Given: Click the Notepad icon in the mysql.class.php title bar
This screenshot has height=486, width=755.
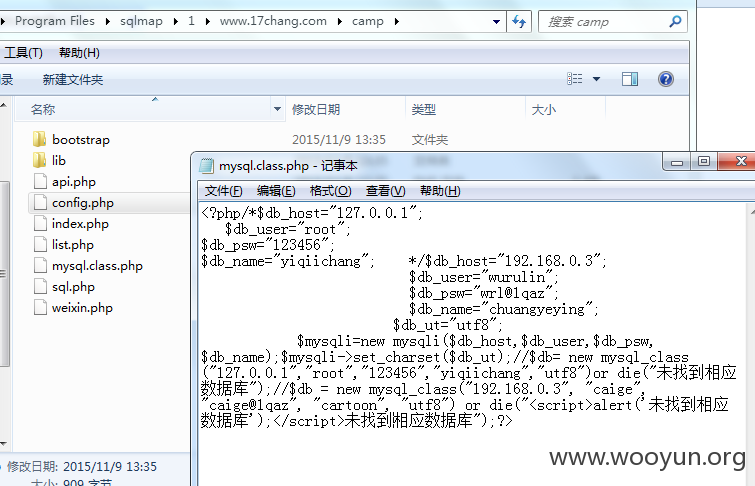Looking at the screenshot, I should click(207, 166).
